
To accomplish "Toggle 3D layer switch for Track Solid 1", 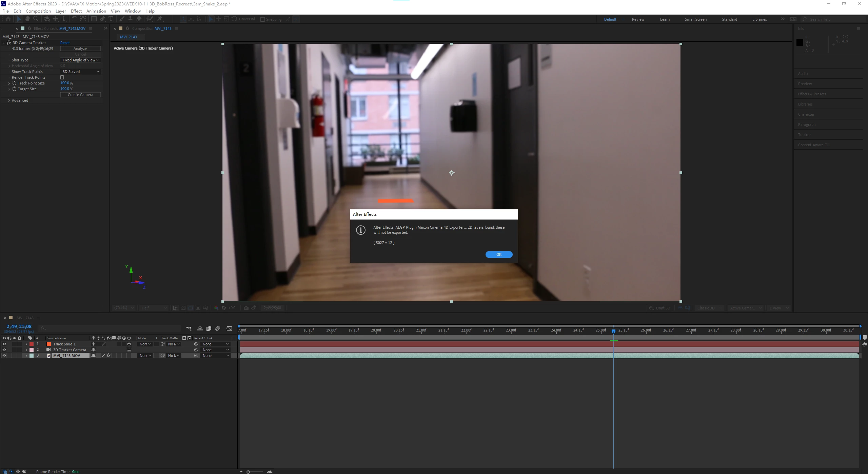I will point(129,344).
